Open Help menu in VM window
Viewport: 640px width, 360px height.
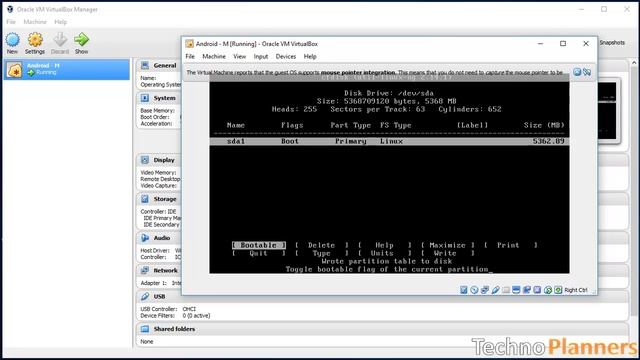tap(310, 56)
